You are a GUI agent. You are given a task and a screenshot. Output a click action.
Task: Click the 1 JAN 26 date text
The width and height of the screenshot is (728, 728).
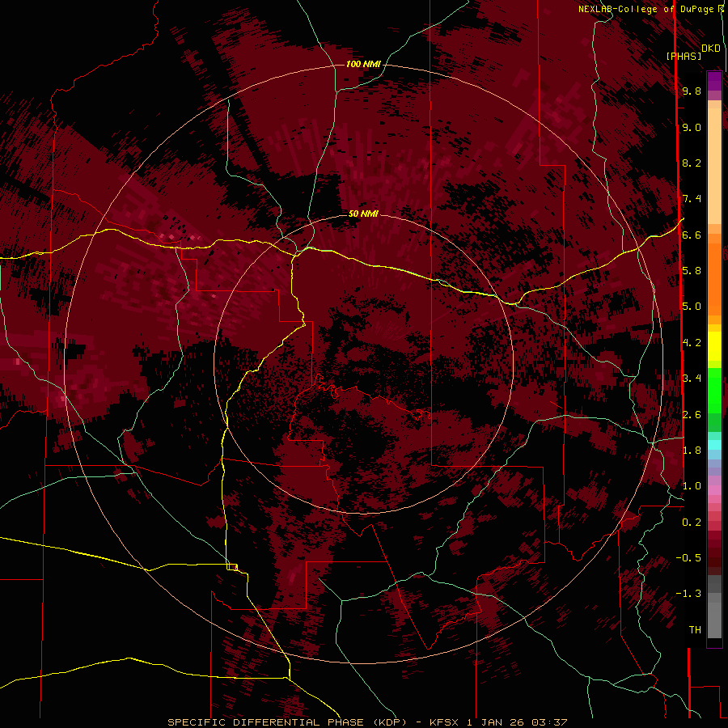click(495, 722)
